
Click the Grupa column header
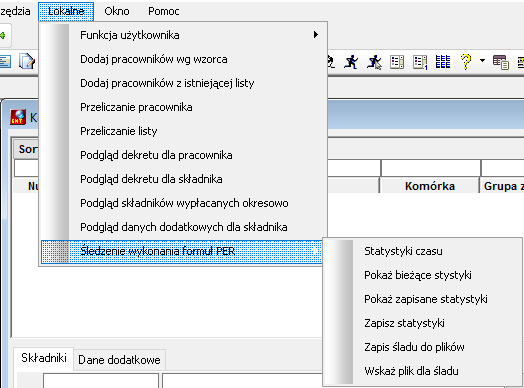pyautogui.click(x=503, y=186)
